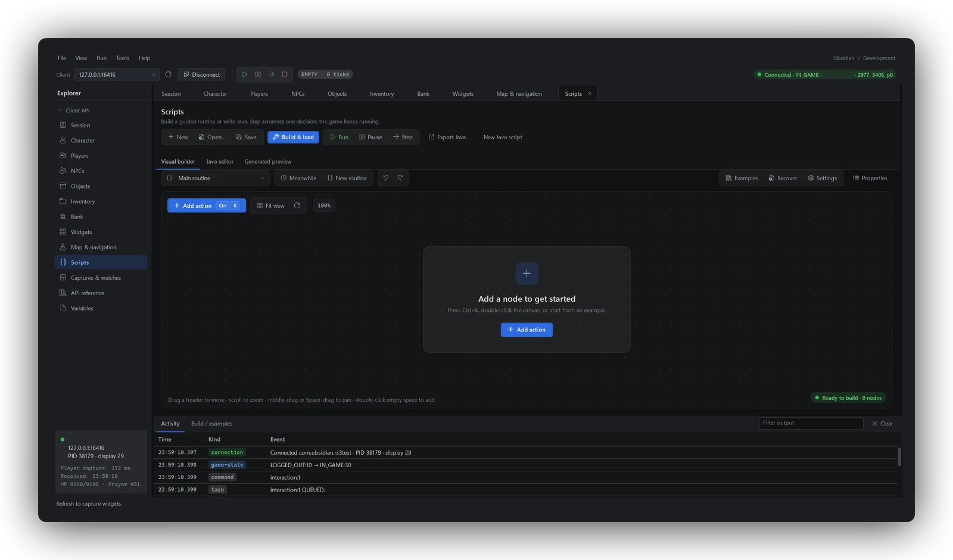Switch to the Java editor tab
Image resolution: width=953 pixels, height=560 pixels.
(x=220, y=161)
